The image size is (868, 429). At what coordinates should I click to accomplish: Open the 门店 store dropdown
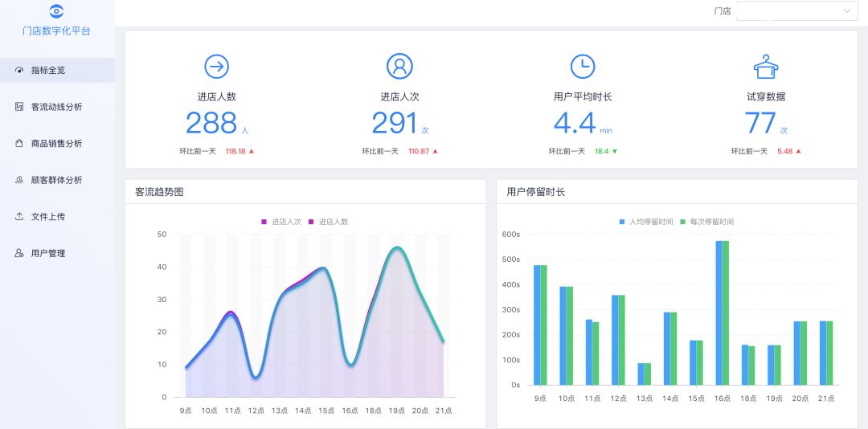[x=797, y=11]
